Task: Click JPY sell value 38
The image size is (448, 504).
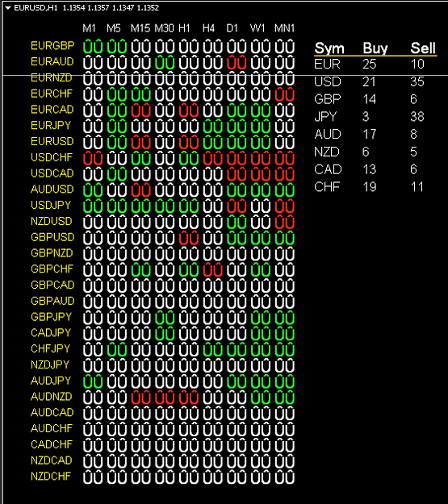Action: click(x=417, y=117)
